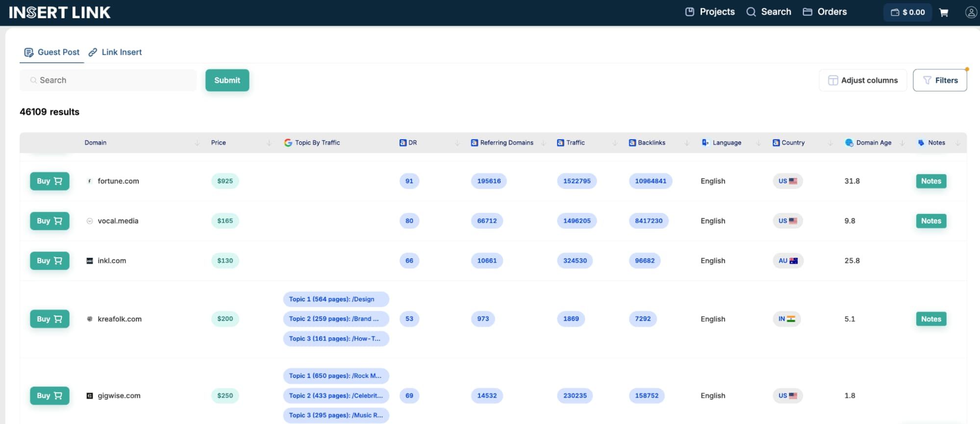Click Ahrefs icon beside Referring Domains header

(474, 143)
